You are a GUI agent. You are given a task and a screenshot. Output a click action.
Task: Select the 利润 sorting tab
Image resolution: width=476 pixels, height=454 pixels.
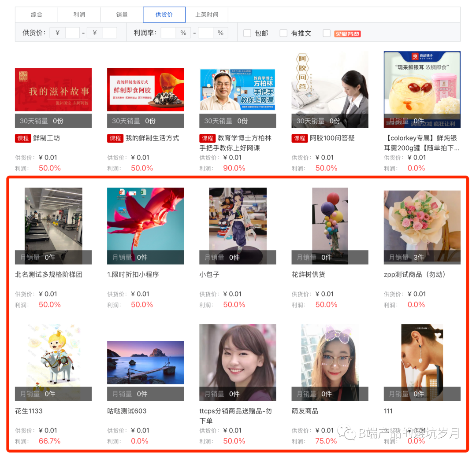(79, 15)
